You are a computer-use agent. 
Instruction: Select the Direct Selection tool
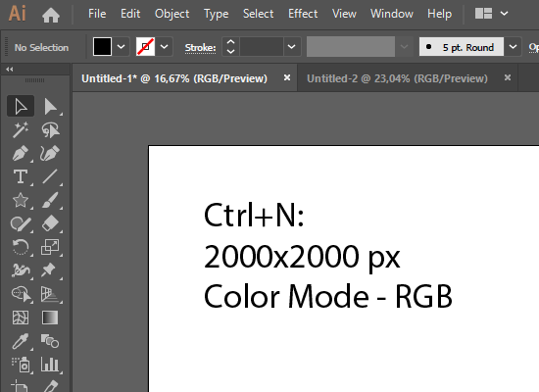[x=50, y=106]
